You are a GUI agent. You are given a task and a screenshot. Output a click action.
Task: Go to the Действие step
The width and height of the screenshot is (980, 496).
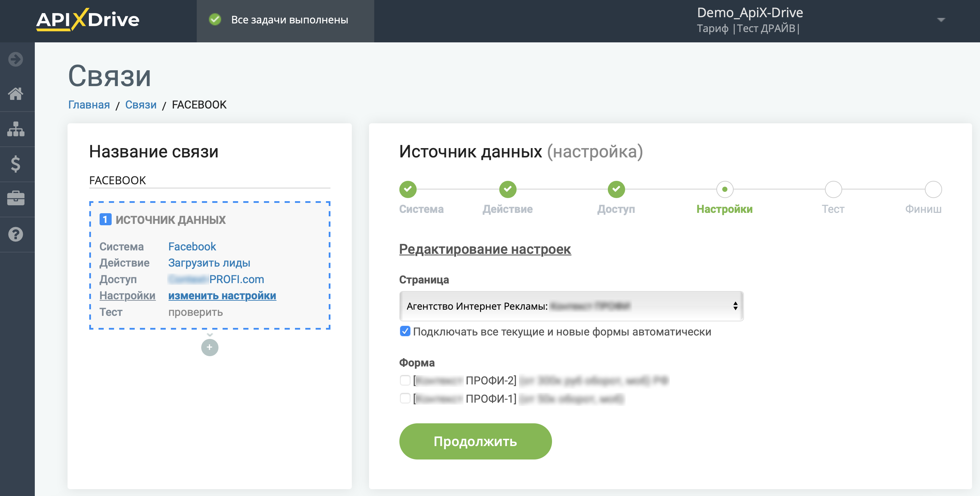coord(508,189)
